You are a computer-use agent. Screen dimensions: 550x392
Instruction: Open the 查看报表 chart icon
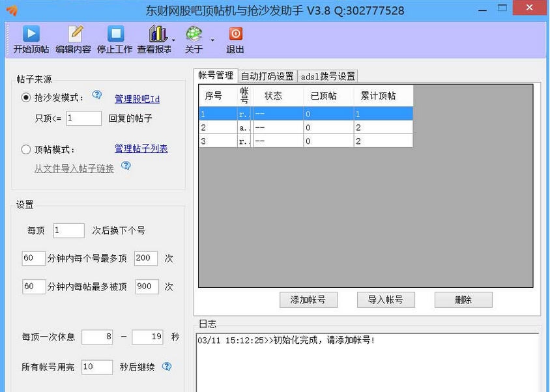[x=158, y=34]
